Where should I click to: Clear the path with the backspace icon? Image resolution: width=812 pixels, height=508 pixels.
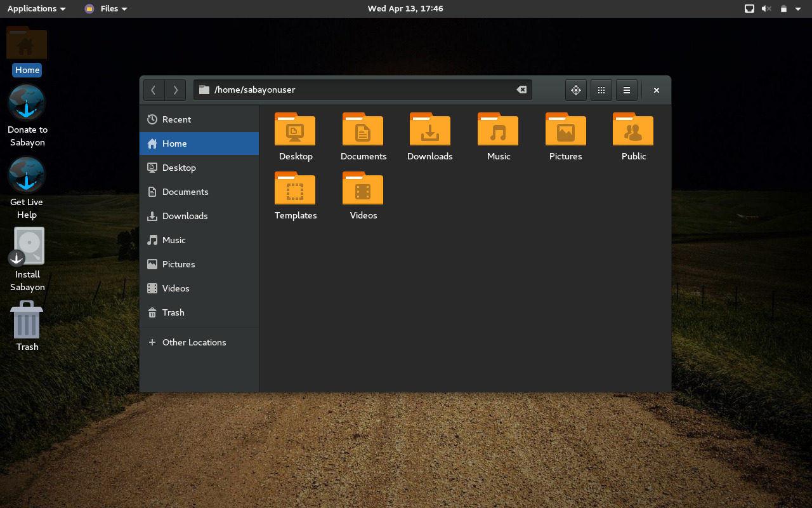click(x=521, y=90)
